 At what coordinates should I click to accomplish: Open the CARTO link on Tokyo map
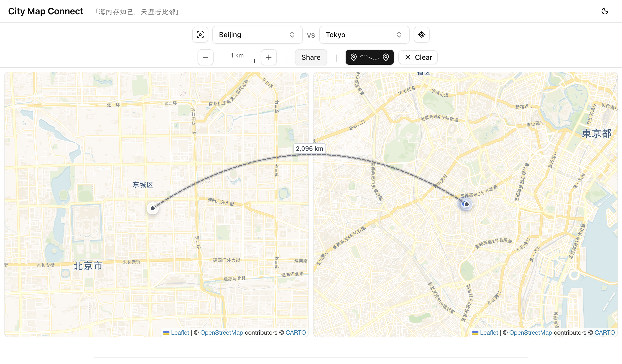[x=604, y=333]
